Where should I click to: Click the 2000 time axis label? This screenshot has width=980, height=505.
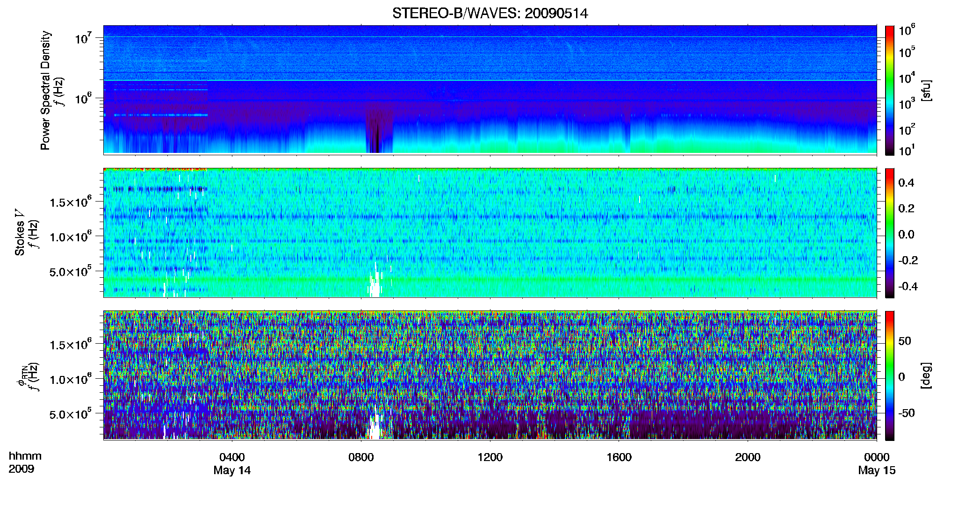click(748, 457)
